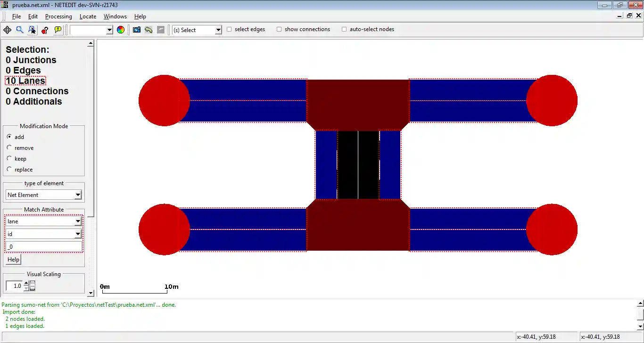Open the color wheel scheme editor
Image resolution: width=644 pixels, height=343 pixels.
coord(121,30)
